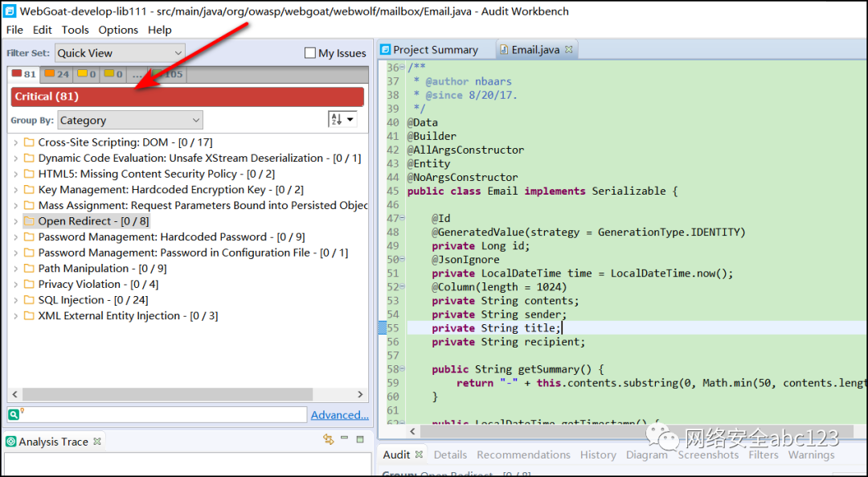Click the magnifier icon in the search field
This screenshot has width=868, height=477.
[14, 413]
